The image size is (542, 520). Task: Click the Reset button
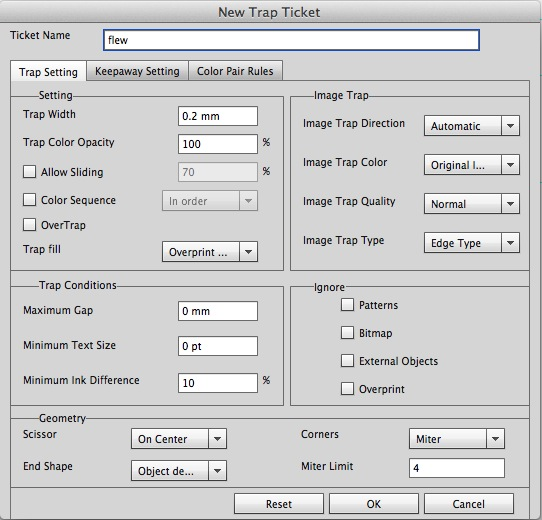279,504
